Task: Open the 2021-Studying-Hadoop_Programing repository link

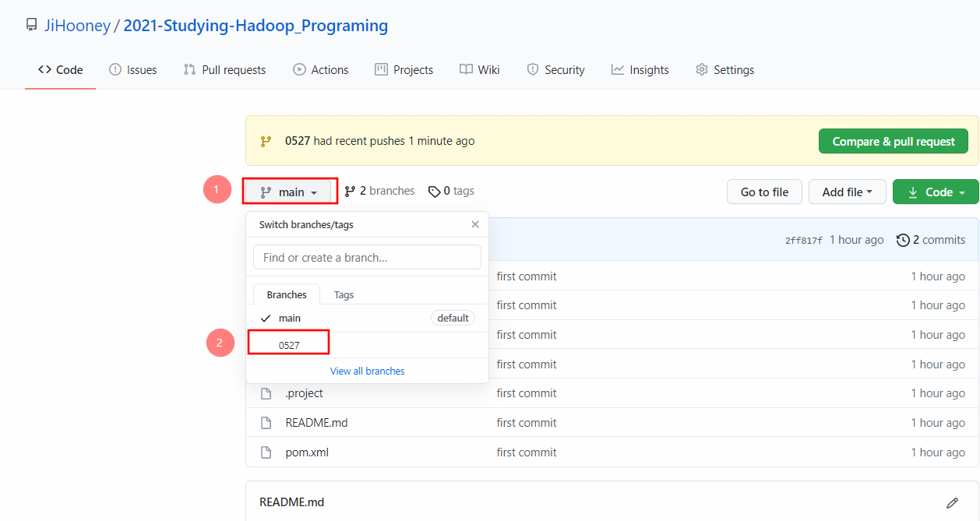Action: (256, 26)
